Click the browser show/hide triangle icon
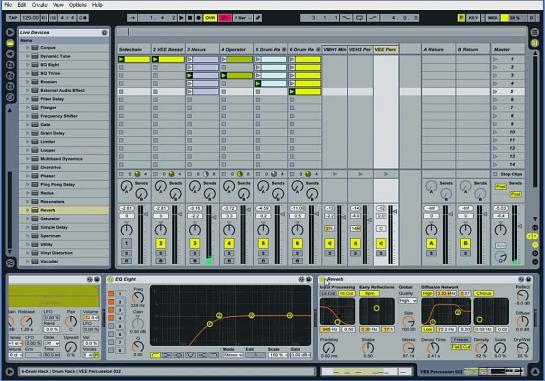 [x=10, y=32]
